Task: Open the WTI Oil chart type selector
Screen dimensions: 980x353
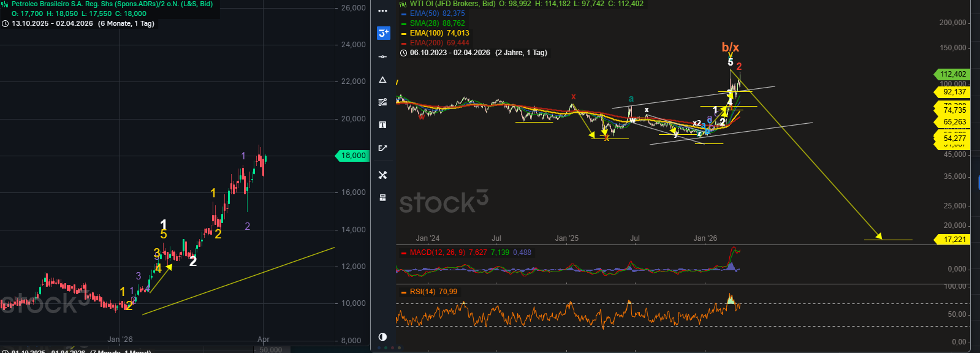Action: point(403,4)
